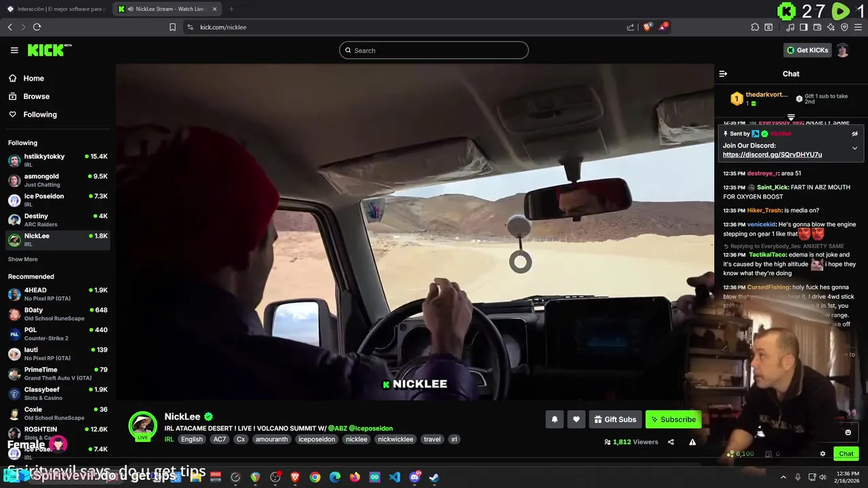
Task: Open Coxie recommended channel
Action: [x=58, y=413]
